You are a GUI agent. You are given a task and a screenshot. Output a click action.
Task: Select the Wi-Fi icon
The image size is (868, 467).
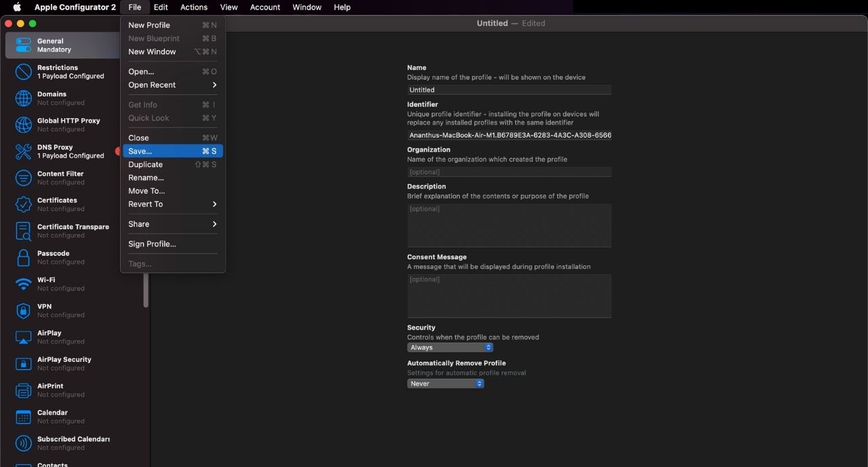pyautogui.click(x=24, y=284)
